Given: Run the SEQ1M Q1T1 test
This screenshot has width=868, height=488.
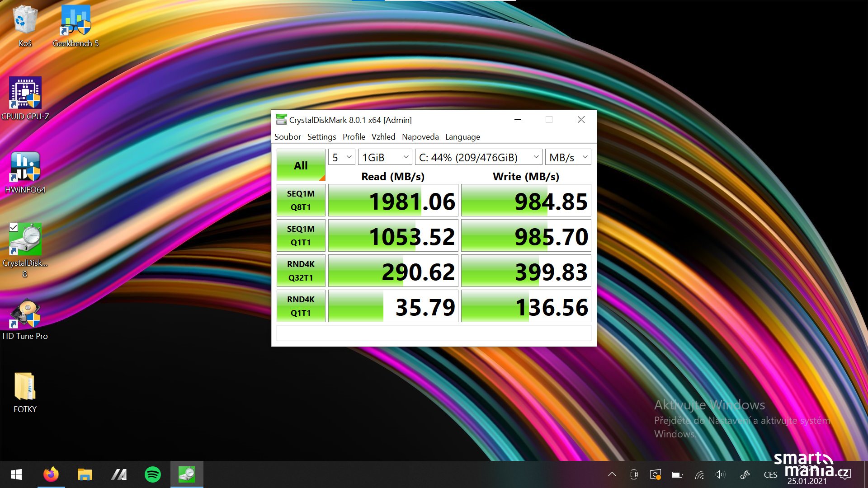Looking at the screenshot, I should [x=301, y=235].
